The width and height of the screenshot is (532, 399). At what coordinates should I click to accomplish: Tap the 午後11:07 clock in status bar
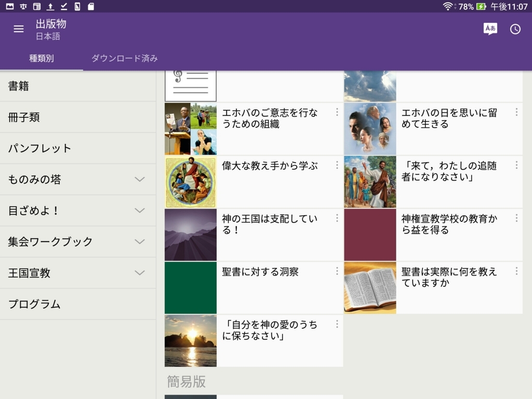tap(509, 6)
